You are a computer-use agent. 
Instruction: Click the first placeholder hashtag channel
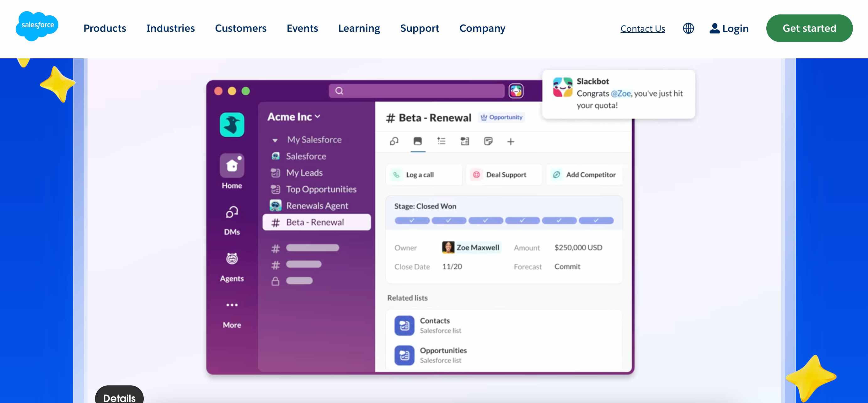tap(305, 248)
